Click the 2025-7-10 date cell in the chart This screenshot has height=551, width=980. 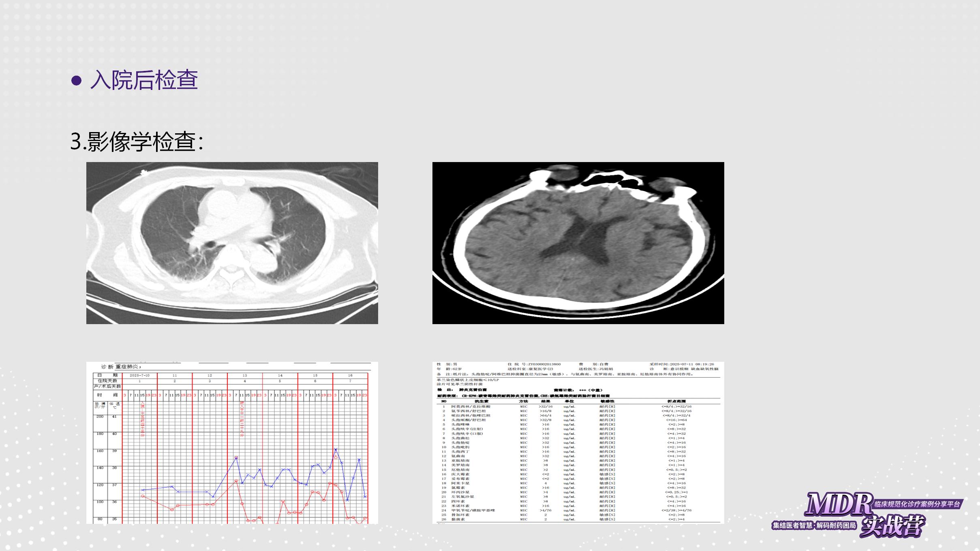[x=139, y=376]
